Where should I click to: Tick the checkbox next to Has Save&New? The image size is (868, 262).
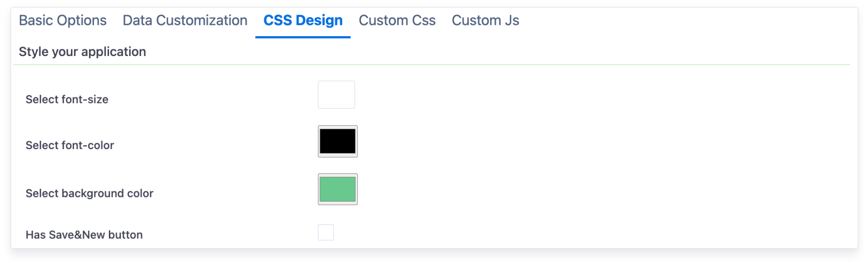(x=326, y=233)
